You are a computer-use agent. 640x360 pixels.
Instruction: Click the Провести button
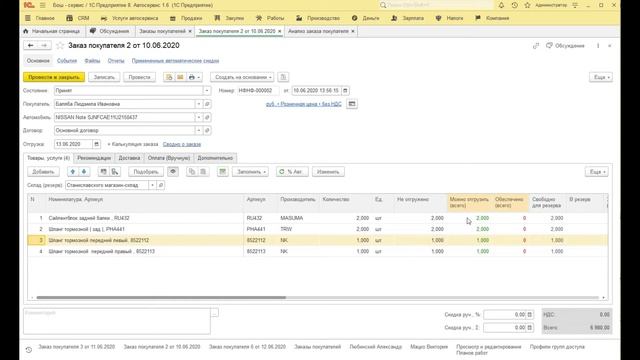point(140,77)
